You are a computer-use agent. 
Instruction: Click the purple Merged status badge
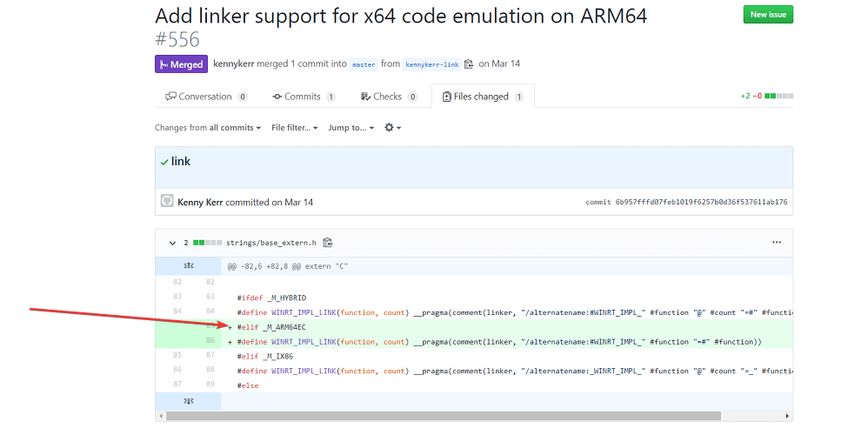point(181,64)
